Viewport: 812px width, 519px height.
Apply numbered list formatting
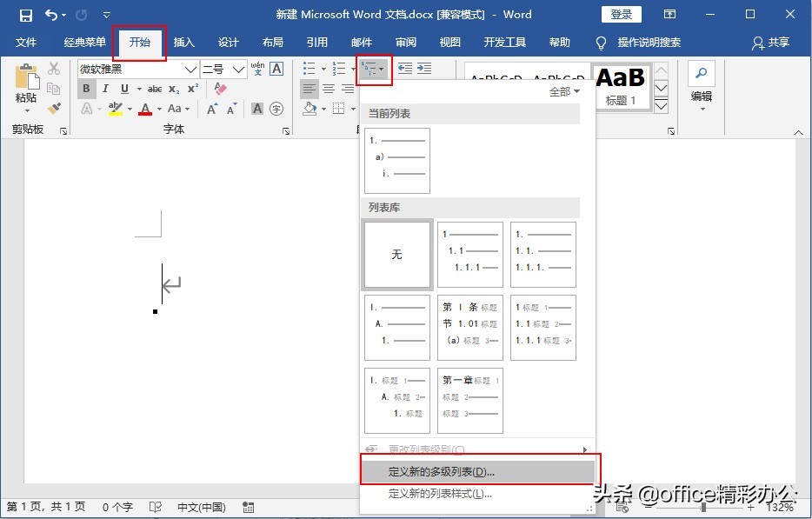click(339, 69)
